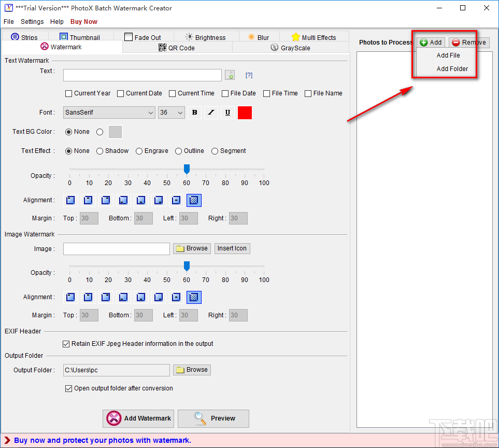Select bottom-right alignment for image watermark
The width and height of the screenshot is (499, 448).
159,297
